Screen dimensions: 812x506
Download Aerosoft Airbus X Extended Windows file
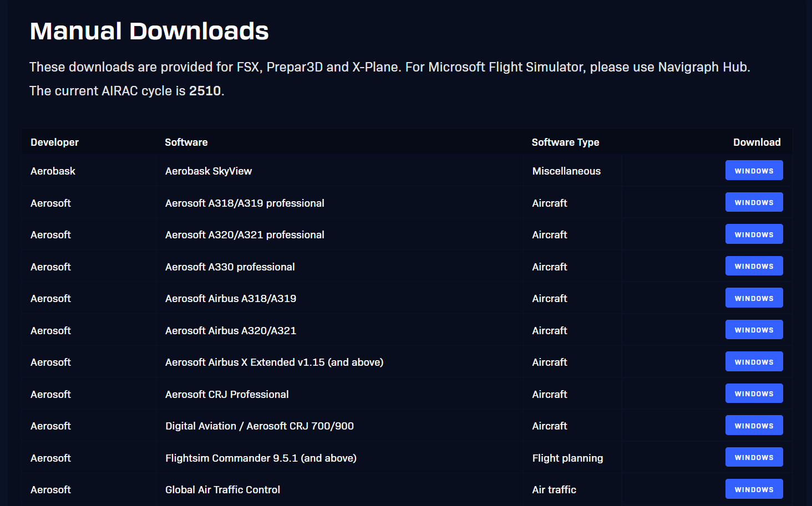[x=754, y=362]
